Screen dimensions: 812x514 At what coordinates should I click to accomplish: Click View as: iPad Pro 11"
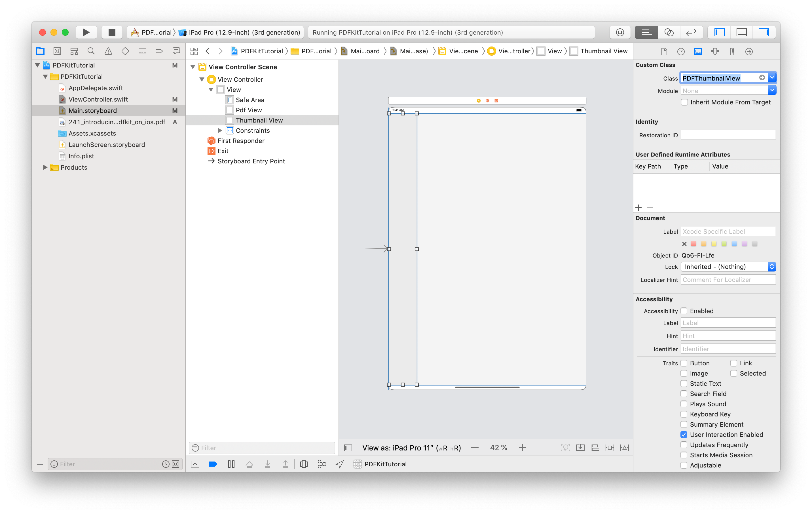click(411, 448)
